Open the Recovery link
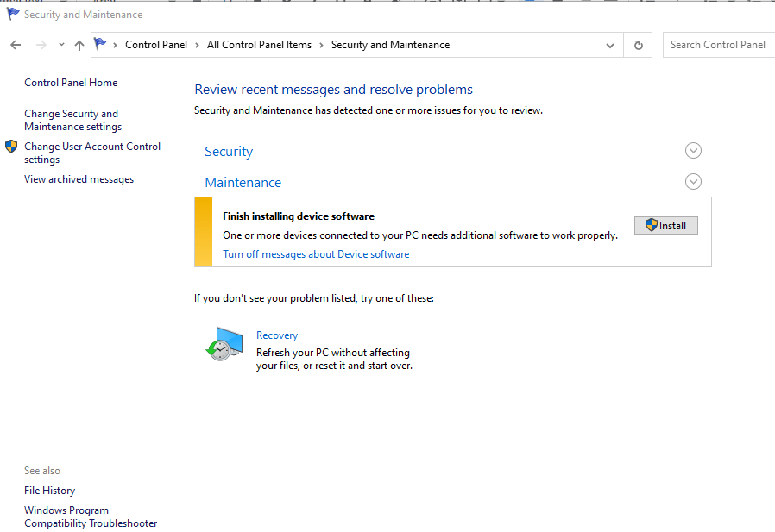 pyautogui.click(x=277, y=335)
